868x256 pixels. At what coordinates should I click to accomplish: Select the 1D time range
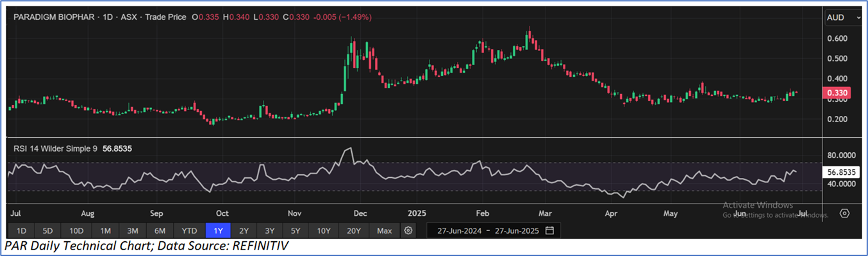[x=21, y=230]
